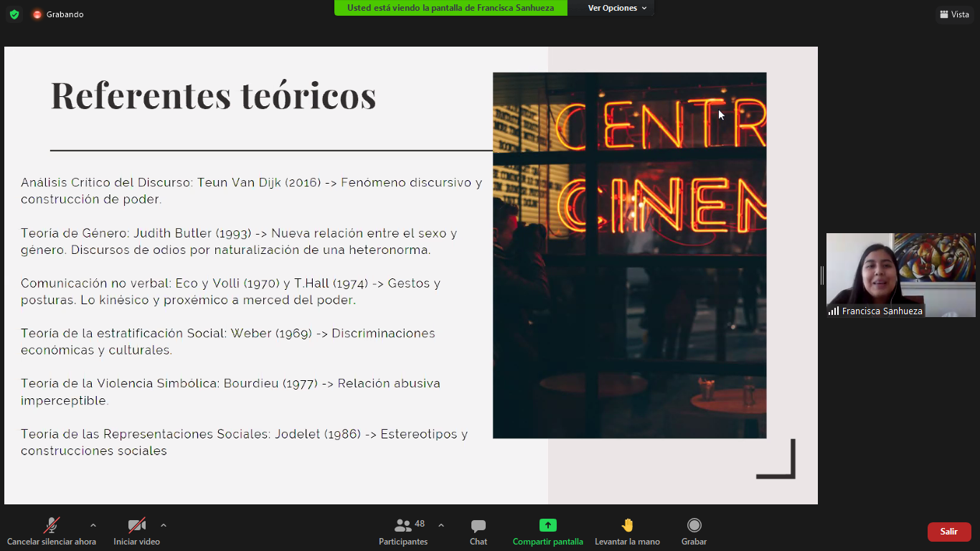Image resolution: width=980 pixels, height=551 pixels.
Task: Open Ver Opciones dropdown menu
Action: 617,8
